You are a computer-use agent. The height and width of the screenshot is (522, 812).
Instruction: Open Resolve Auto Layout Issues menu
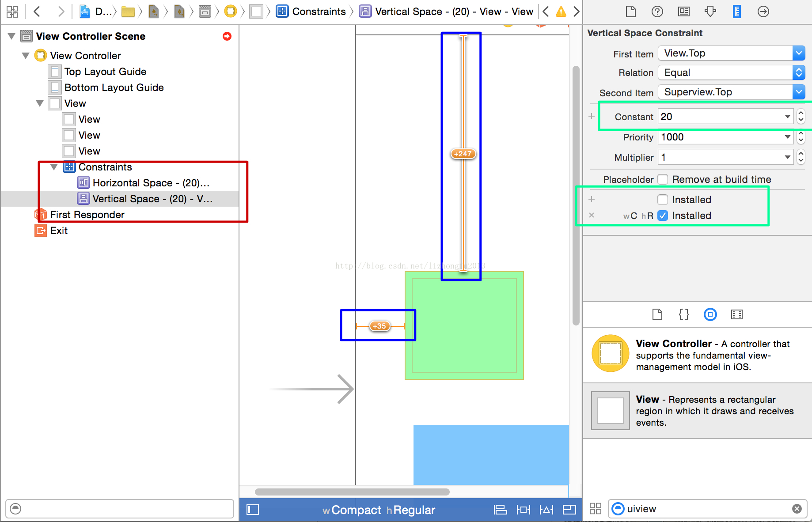(x=546, y=510)
